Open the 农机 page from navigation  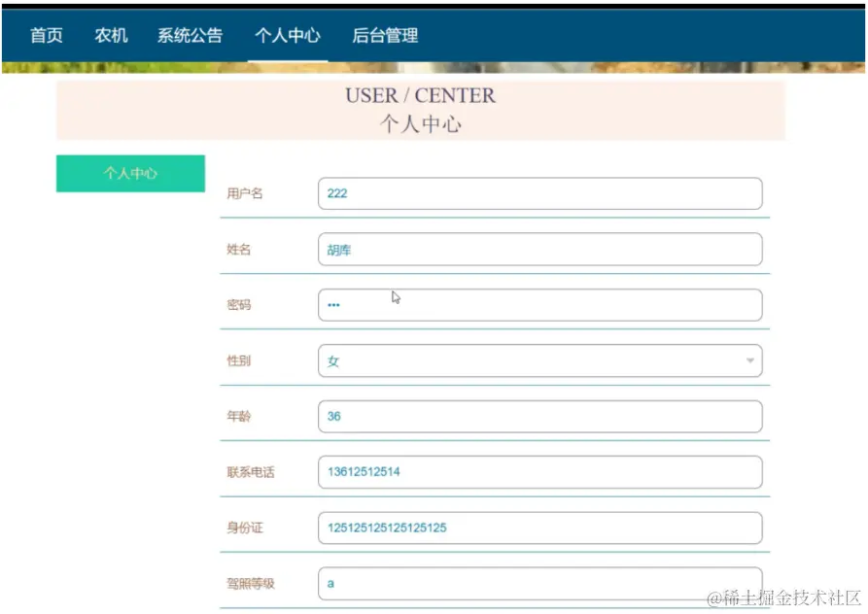click(111, 35)
